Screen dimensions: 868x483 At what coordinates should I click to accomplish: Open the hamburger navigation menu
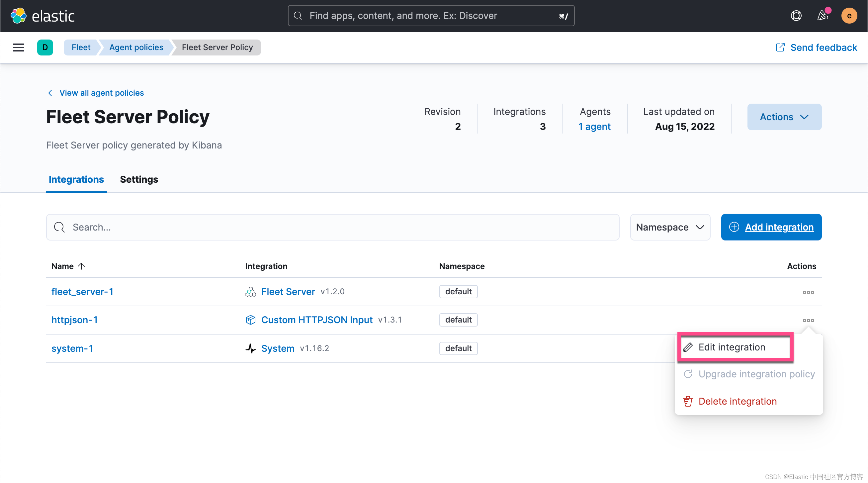pyautogui.click(x=18, y=47)
